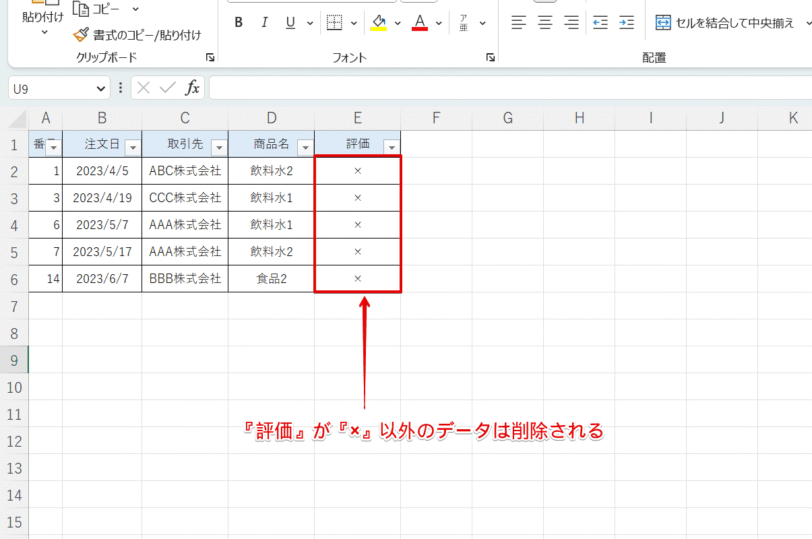Open font group dialog launcher
The image size is (812, 539).
490,57
